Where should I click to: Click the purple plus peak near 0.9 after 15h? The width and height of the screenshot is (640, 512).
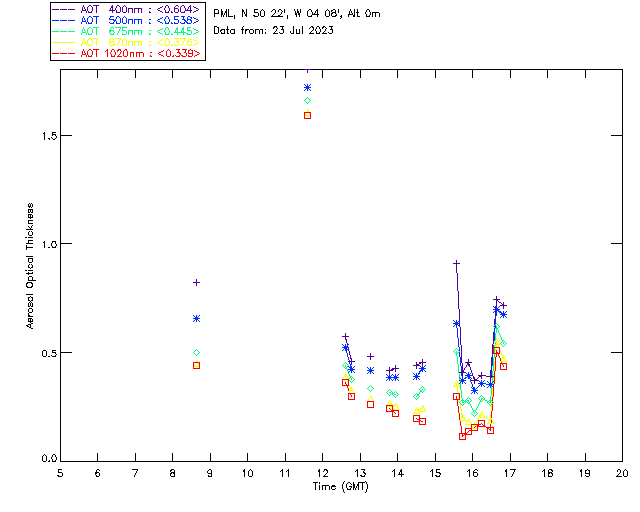[x=456, y=264]
